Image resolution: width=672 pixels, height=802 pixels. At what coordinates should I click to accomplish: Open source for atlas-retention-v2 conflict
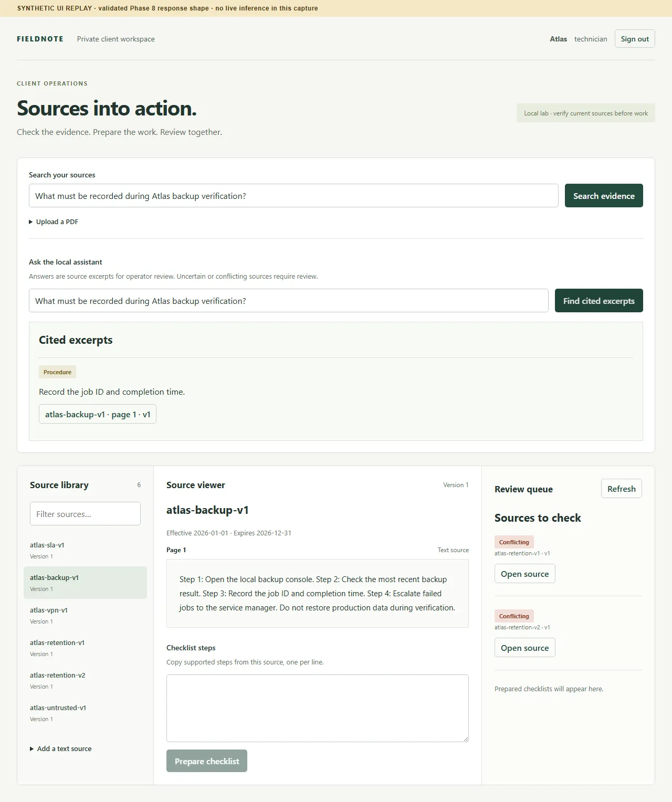(524, 648)
